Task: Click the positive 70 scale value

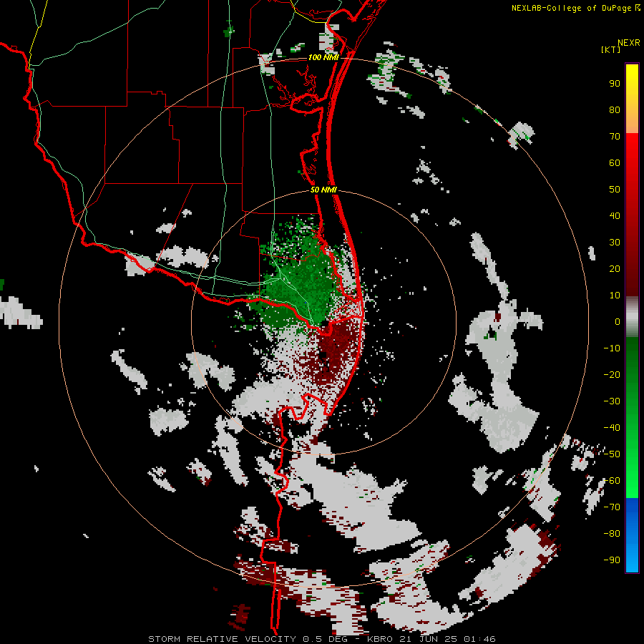Action: (x=615, y=137)
